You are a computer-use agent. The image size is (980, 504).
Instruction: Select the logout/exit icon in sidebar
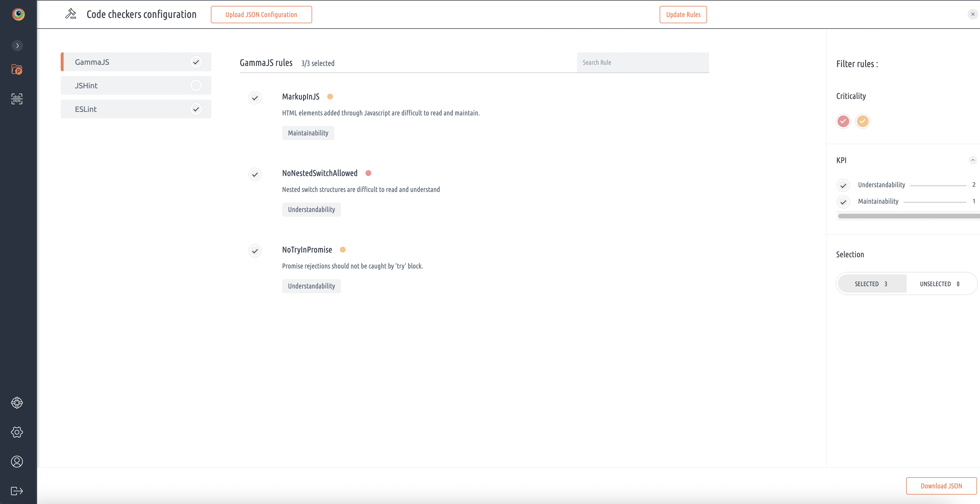coord(17,490)
